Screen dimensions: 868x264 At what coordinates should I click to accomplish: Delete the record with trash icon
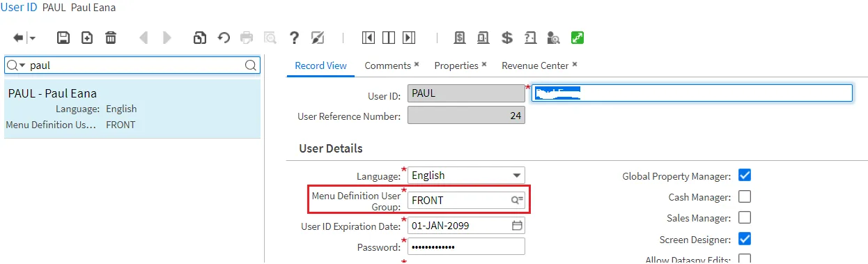[111, 38]
